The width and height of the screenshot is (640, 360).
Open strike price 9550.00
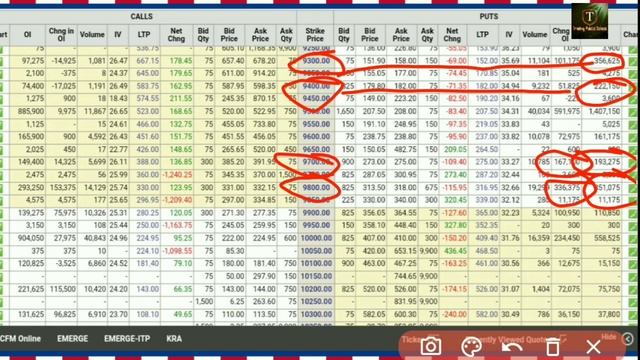coord(316,124)
